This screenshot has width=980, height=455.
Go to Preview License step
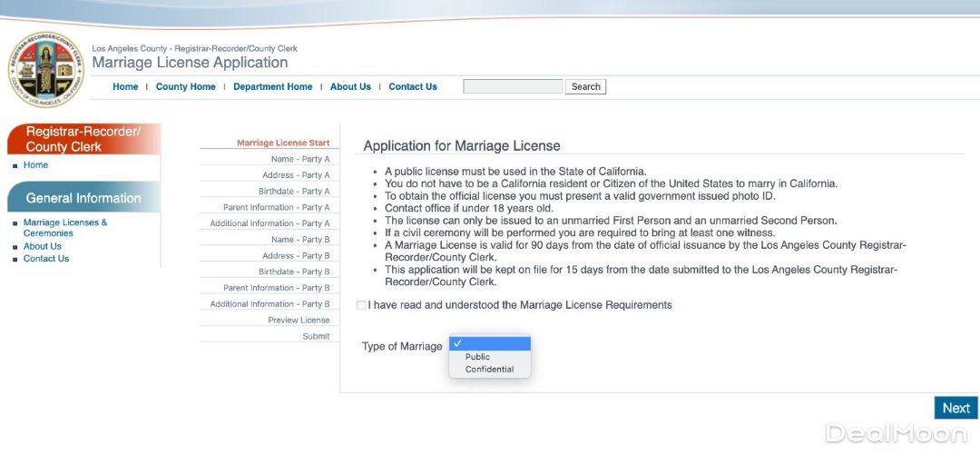coord(299,321)
